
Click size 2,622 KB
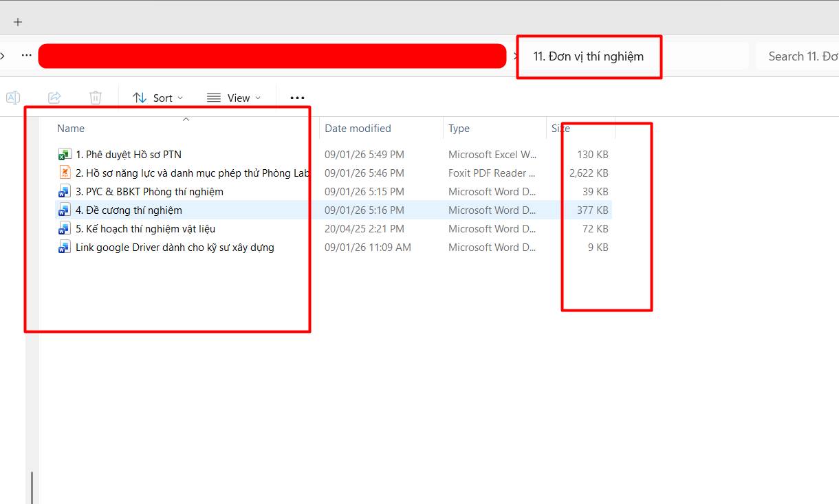(589, 173)
